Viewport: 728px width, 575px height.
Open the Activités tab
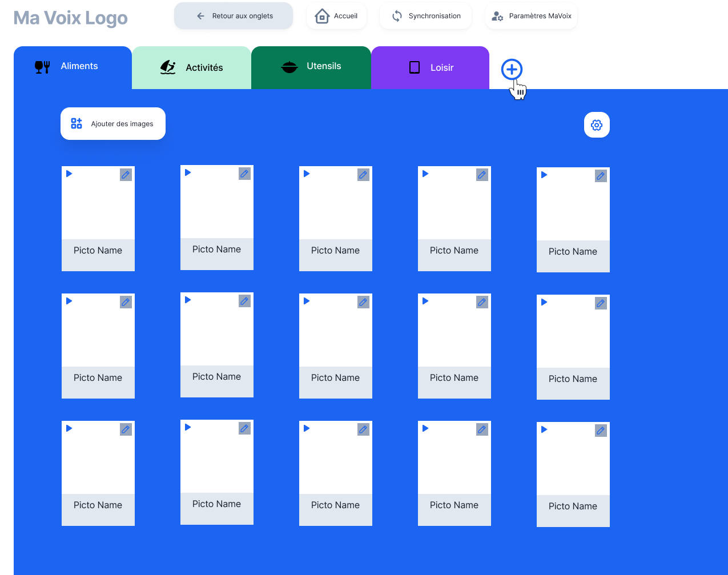192,67
